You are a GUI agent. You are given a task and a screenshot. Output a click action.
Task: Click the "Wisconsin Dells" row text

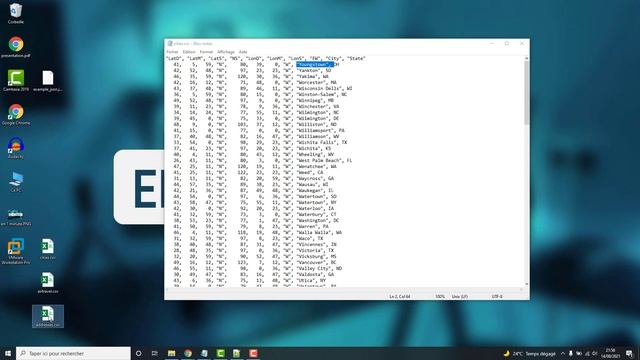coord(320,89)
